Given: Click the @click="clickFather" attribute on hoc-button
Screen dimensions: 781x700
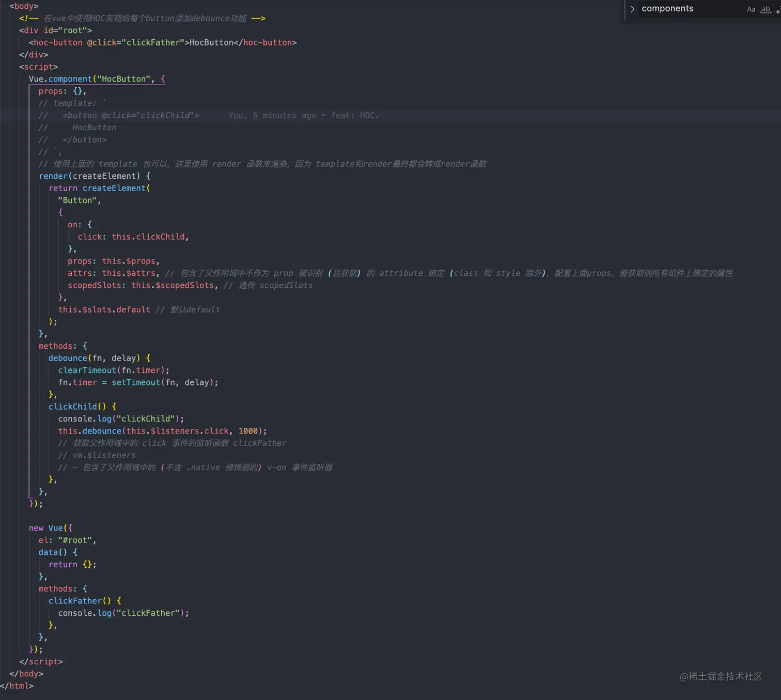Looking at the screenshot, I should tap(136, 42).
